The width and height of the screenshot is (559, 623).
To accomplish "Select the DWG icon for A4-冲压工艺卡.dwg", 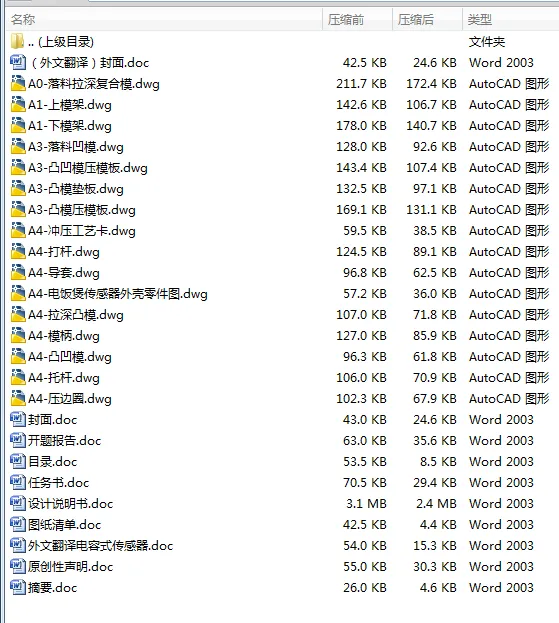I will pyautogui.click(x=18, y=230).
